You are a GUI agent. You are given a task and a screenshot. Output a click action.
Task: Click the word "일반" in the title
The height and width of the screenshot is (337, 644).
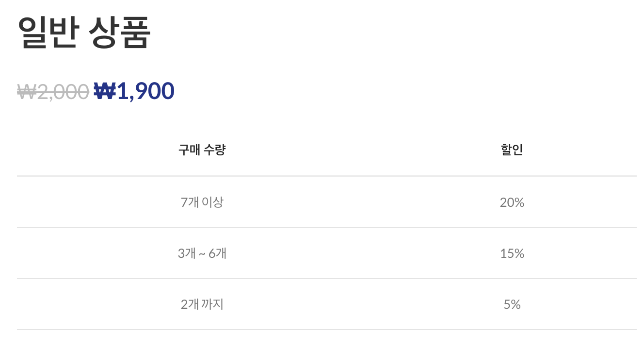click(48, 32)
